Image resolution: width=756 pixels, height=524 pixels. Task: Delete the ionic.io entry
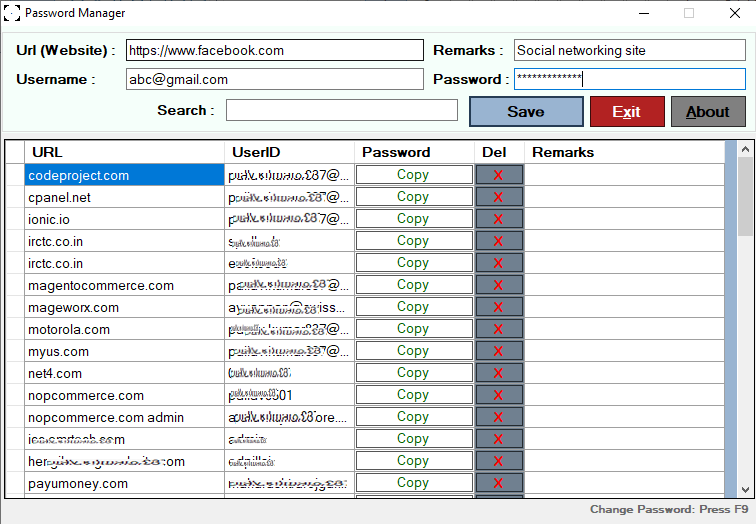(x=499, y=219)
